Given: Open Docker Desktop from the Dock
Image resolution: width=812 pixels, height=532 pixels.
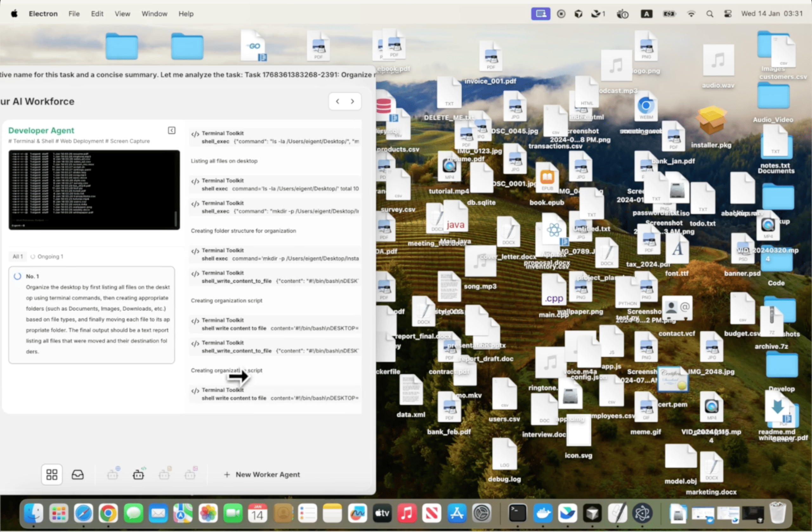Looking at the screenshot, I should (x=543, y=513).
